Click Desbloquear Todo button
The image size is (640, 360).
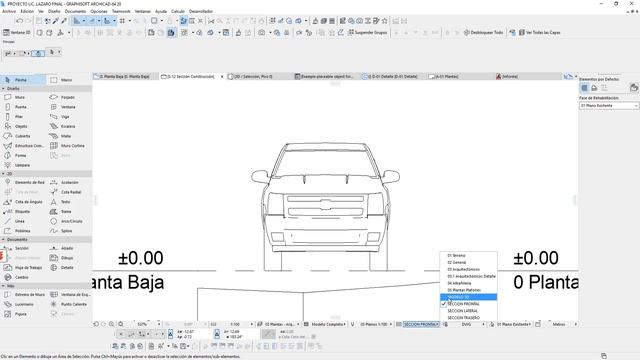[x=483, y=33]
